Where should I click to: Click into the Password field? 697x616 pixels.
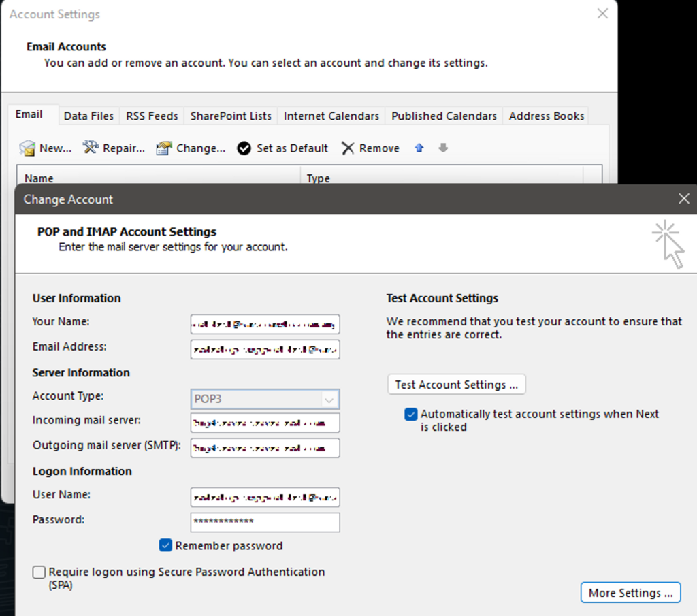pos(265,522)
